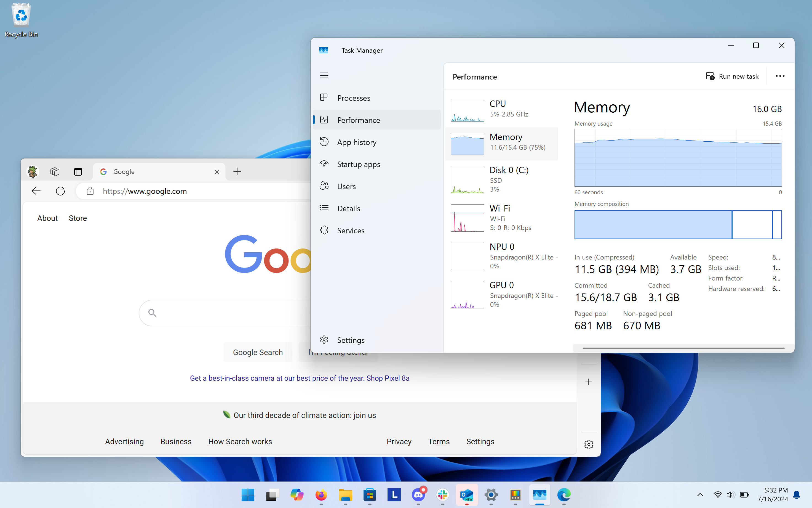
Task: Open the Windows Start menu
Action: click(x=248, y=494)
